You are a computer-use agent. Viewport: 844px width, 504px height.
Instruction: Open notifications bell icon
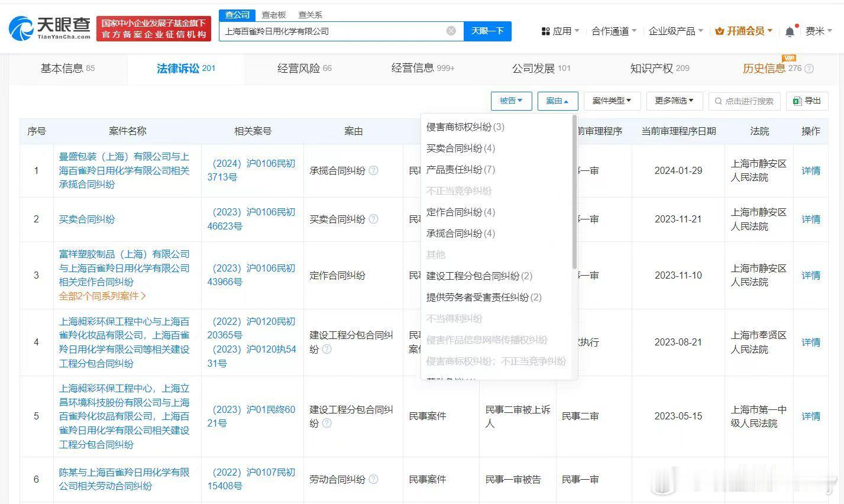pyautogui.click(x=790, y=31)
